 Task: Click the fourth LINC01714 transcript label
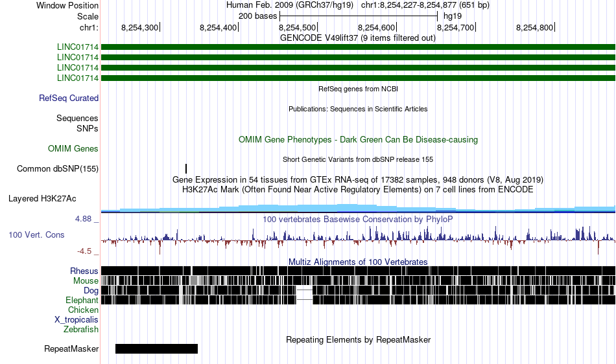click(x=78, y=78)
